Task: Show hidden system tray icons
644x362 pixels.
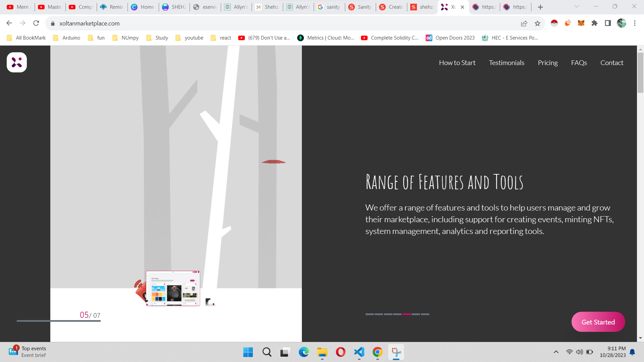Action: click(x=556, y=352)
